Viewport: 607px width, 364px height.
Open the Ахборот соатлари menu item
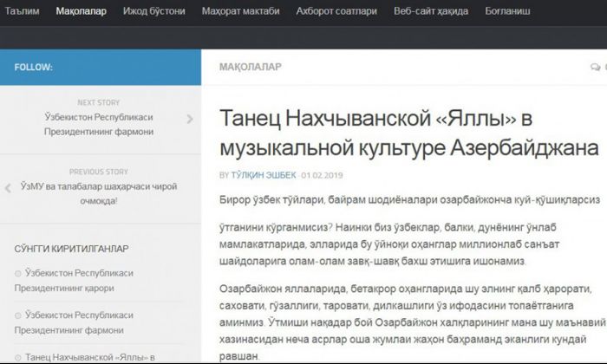click(x=336, y=10)
